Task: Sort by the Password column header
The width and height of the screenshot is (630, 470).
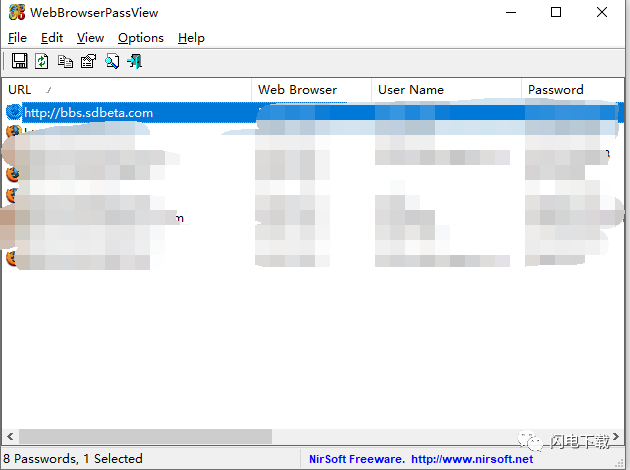Action: [573, 90]
